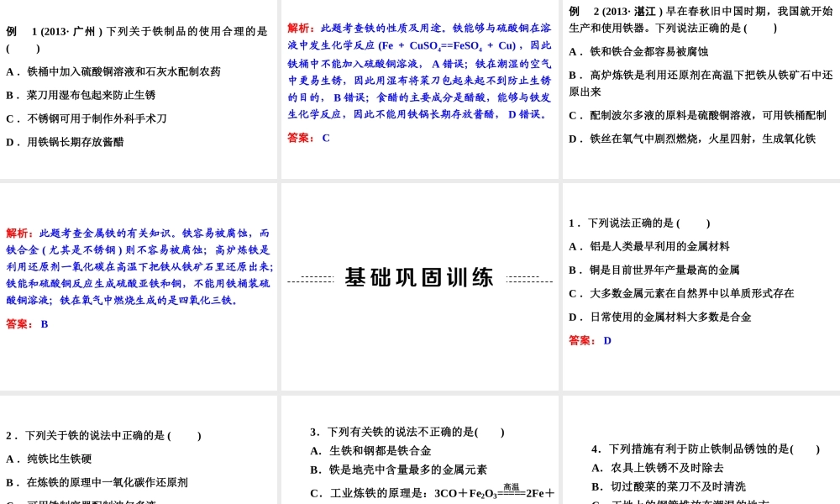Click question 3. 下列有关铁的说法不正确的是
840x504 pixels.
(x=407, y=432)
